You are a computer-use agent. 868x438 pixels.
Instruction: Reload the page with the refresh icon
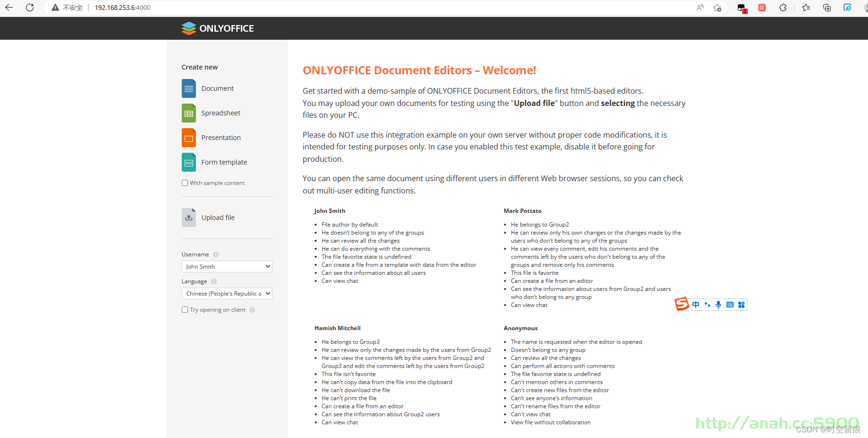(30, 8)
